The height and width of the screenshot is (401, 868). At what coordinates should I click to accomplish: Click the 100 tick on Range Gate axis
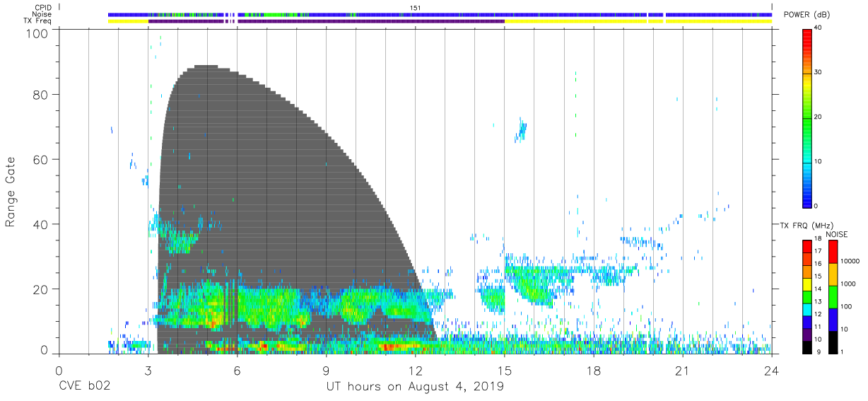click(37, 33)
